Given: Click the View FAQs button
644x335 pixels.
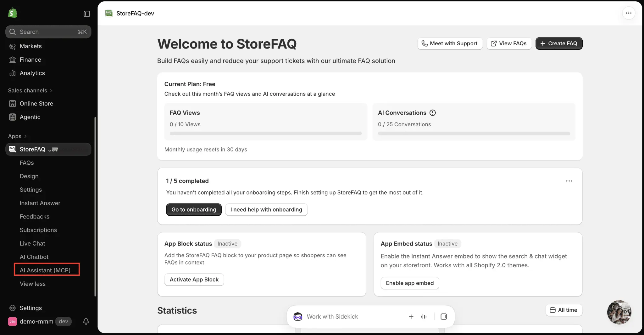Looking at the screenshot, I should (x=509, y=43).
